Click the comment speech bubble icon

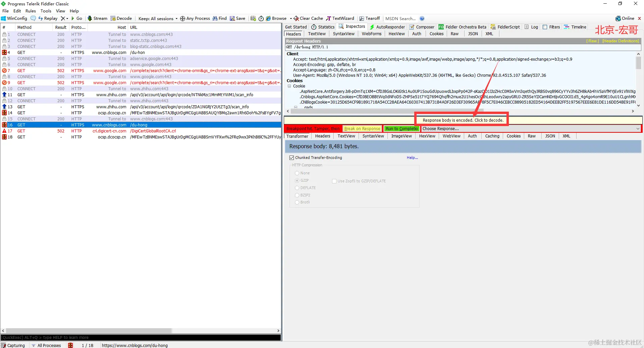(x=33, y=18)
